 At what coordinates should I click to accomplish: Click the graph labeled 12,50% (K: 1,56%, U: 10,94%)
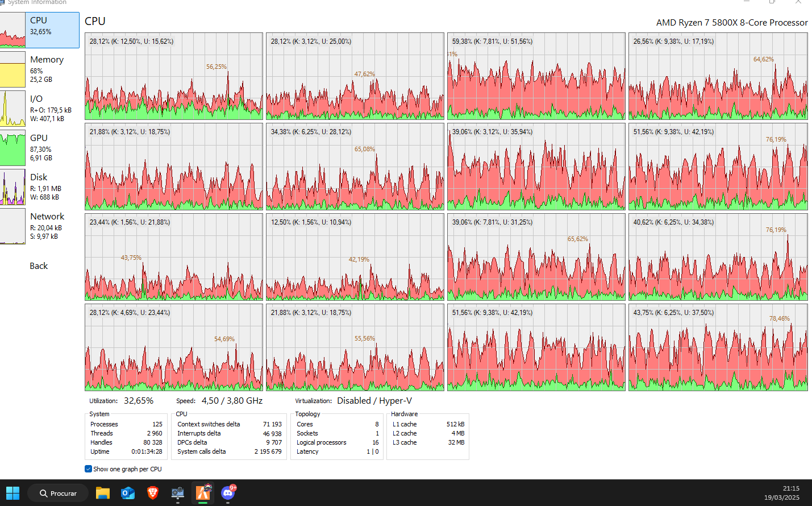click(355, 257)
